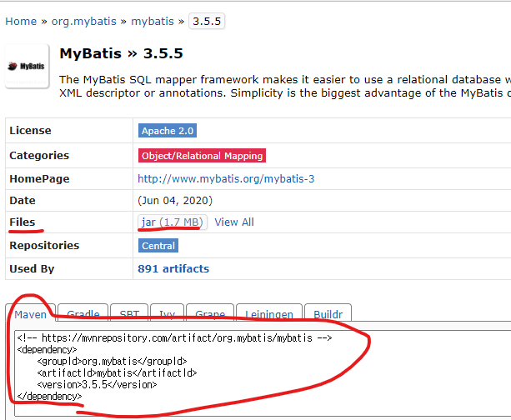
Task: Switch to the Grape tab
Action: click(210, 313)
